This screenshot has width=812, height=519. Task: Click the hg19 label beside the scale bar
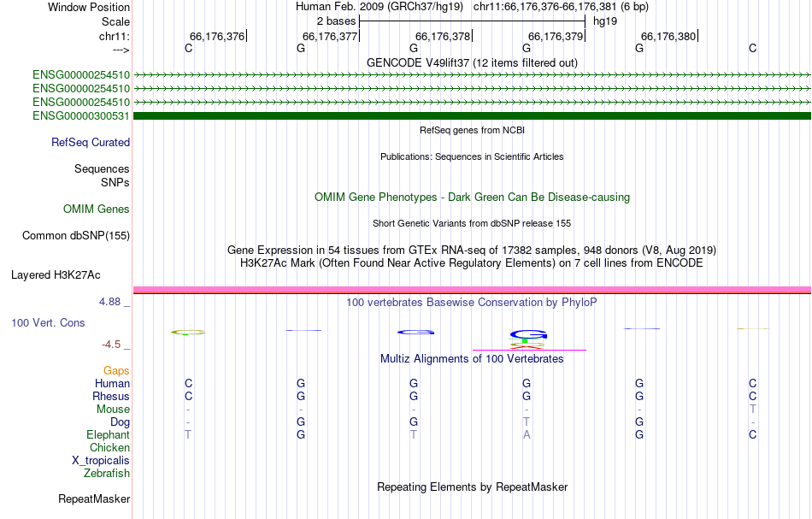point(605,21)
